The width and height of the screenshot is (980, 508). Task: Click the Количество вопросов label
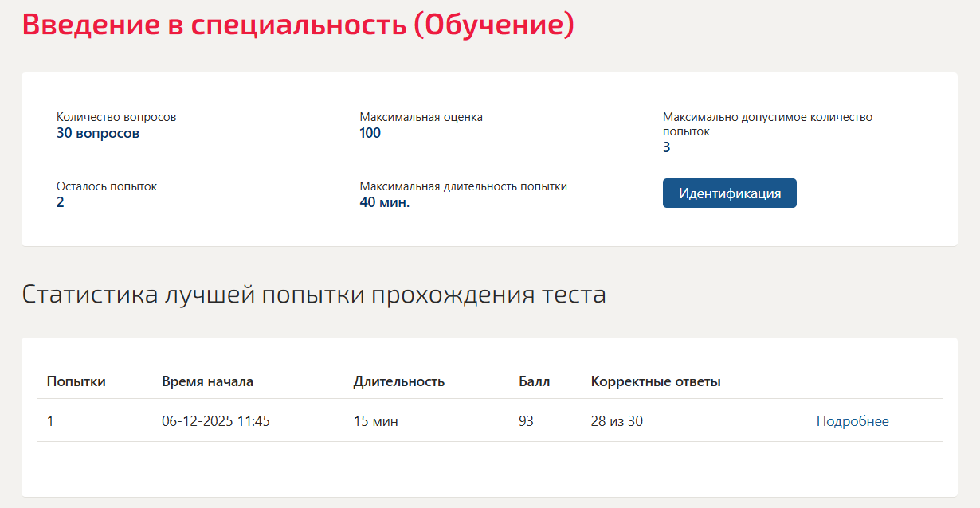point(116,117)
